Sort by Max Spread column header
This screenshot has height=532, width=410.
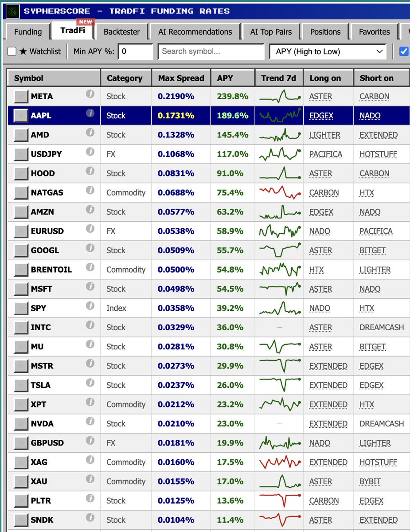click(181, 78)
